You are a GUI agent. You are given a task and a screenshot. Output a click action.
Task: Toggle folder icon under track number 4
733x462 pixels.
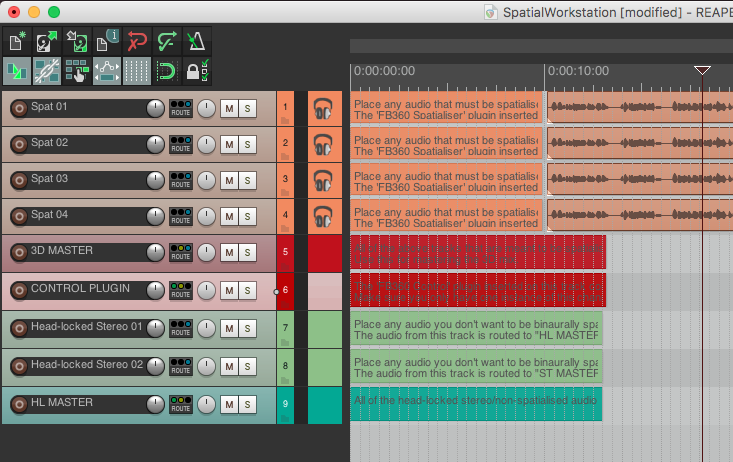tap(285, 229)
